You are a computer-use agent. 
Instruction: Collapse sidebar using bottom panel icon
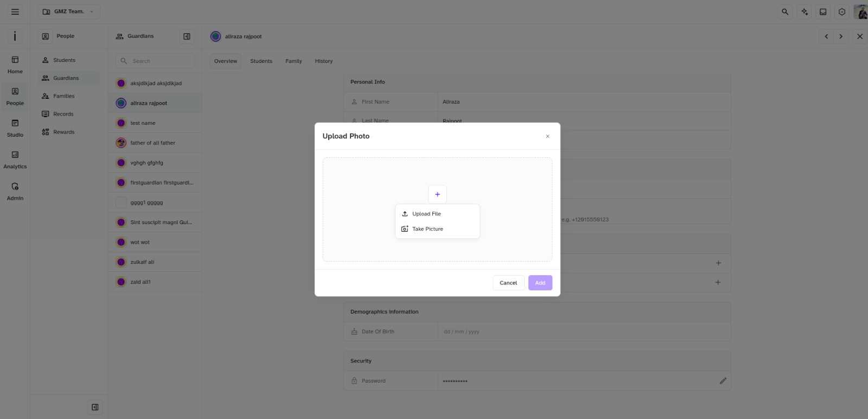point(95,407)
